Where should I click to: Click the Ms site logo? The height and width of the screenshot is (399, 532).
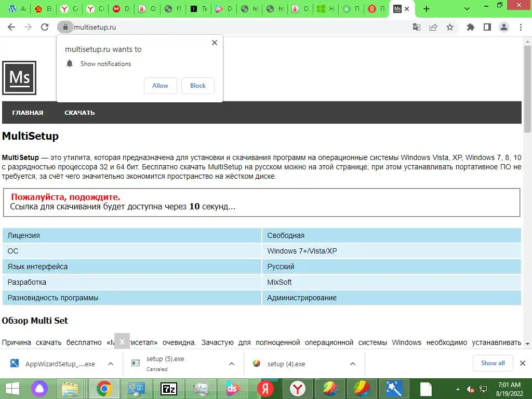pyautogui.click(x=19, y=78)
